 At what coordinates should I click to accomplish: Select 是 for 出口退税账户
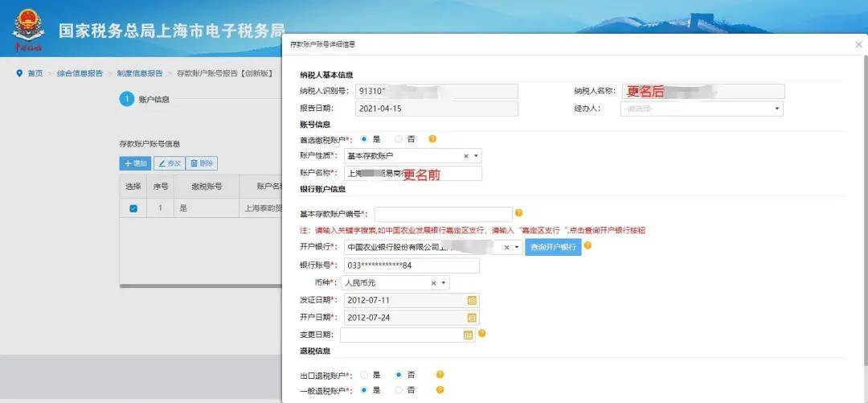click(364, 375)
